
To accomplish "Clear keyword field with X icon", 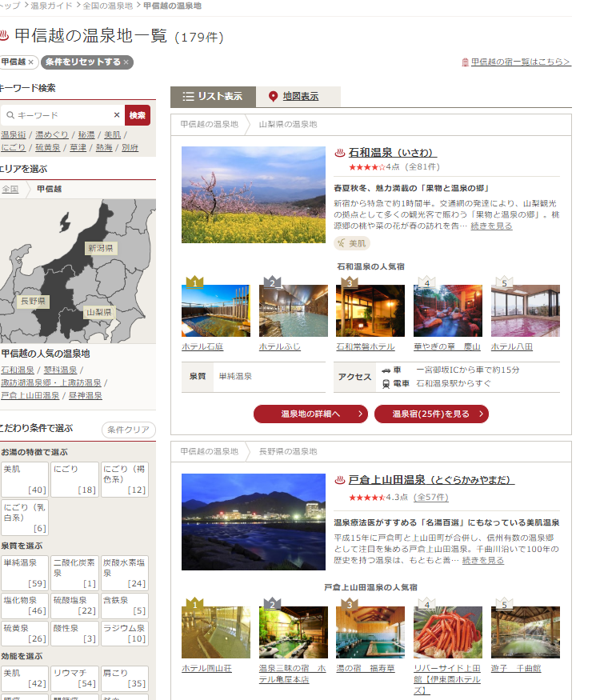I will tap(117, 115).
